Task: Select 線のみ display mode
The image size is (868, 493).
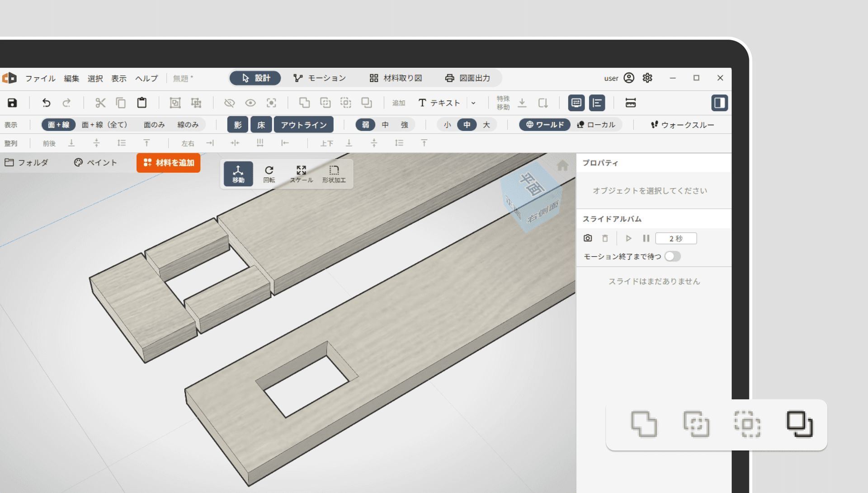Action: click(188, 125)
